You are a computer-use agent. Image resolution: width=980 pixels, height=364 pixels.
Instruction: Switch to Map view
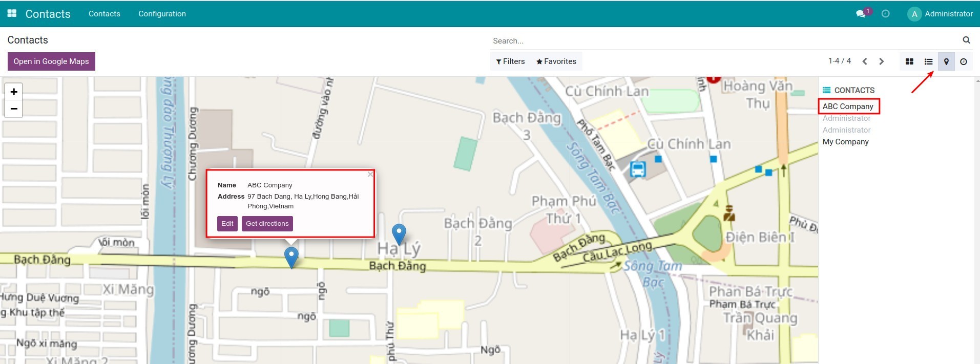pyautogui.click(x=946, y=61)
